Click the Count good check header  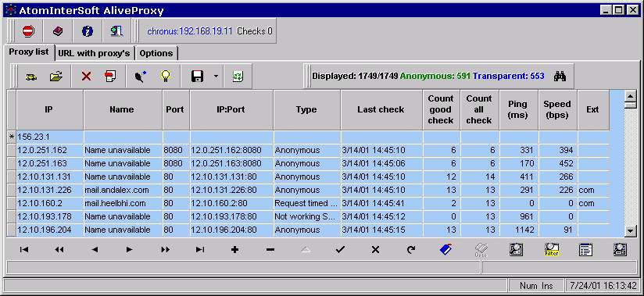click(x=441, y=109)
